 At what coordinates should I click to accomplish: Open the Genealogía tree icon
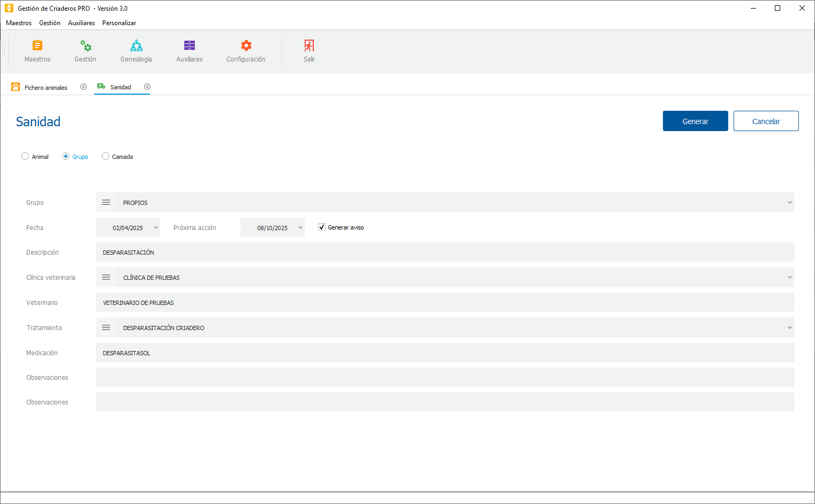137,46
